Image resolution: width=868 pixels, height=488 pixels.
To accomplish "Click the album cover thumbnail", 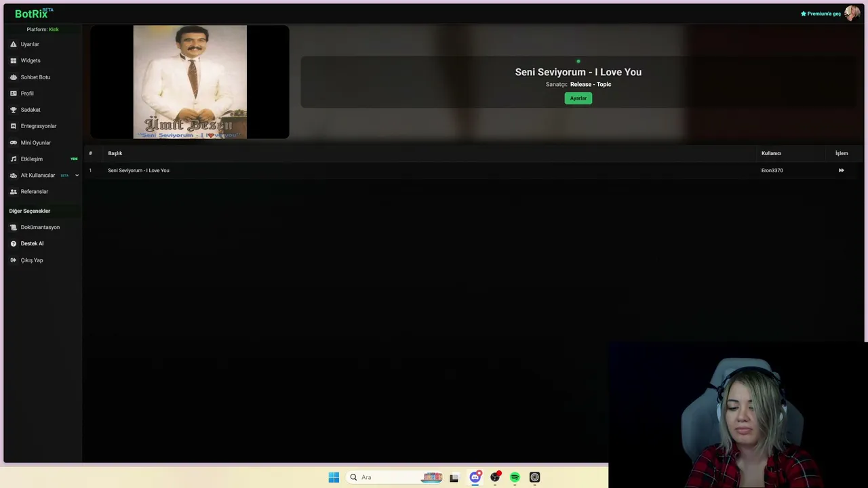I will click(x=190, y=82).
